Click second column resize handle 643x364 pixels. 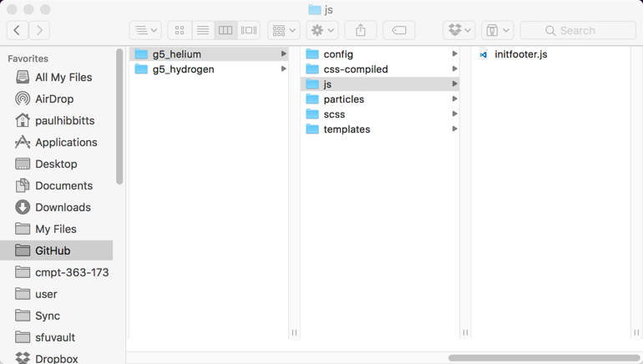(465, 332)
